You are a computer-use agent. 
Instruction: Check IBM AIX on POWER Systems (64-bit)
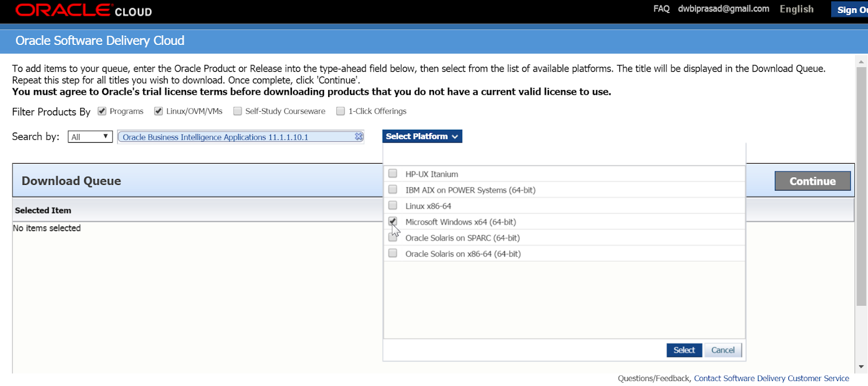pyautogui.click(x=393, y=189)
